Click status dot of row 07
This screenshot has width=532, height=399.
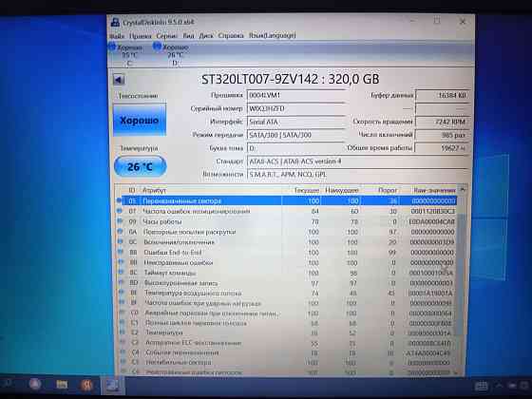(119, 211)
